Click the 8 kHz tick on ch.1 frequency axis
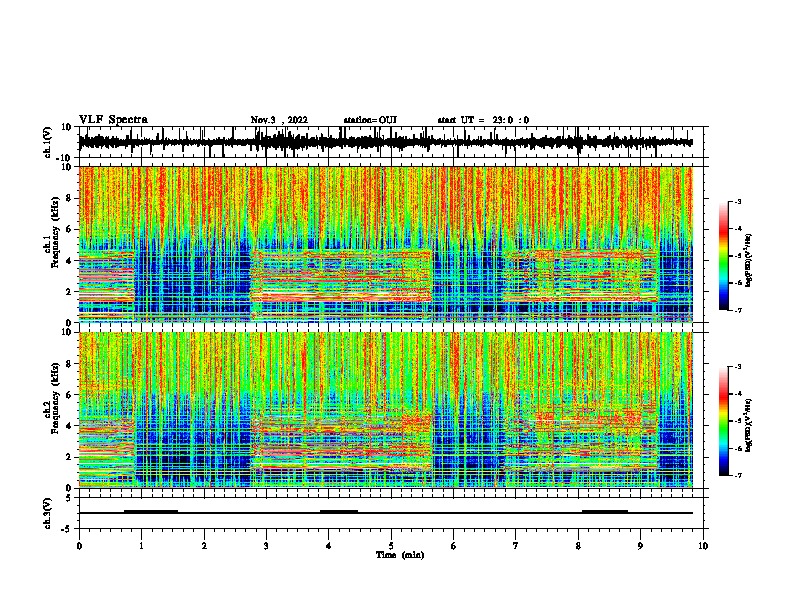The width and height of the screenshot is (792, 612). (69, 198)
